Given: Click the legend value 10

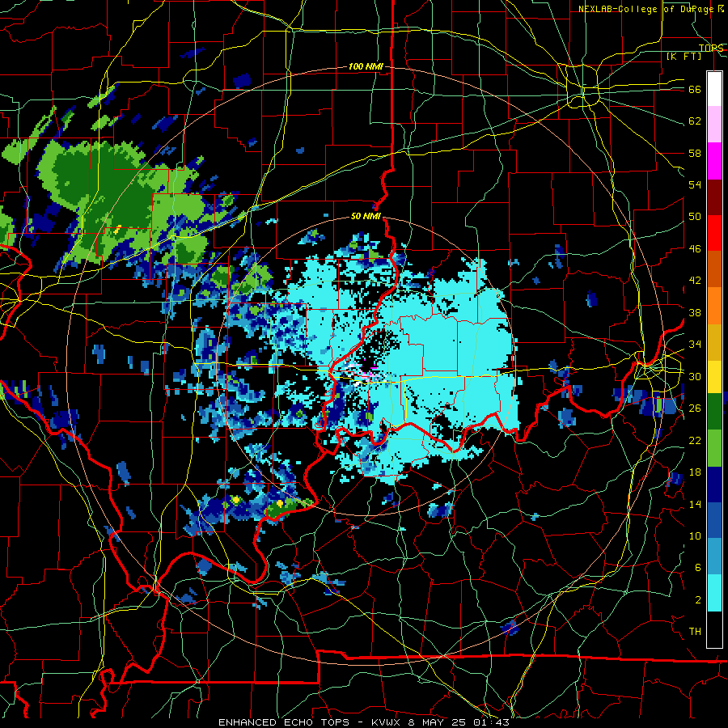Looking at the screenshot, I should click(695, 535).
